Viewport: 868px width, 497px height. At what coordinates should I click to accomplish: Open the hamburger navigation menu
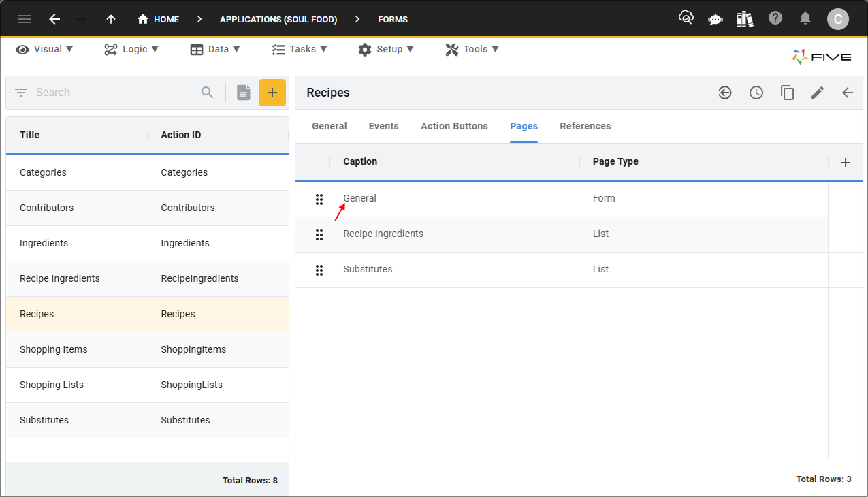click(25, 19)
